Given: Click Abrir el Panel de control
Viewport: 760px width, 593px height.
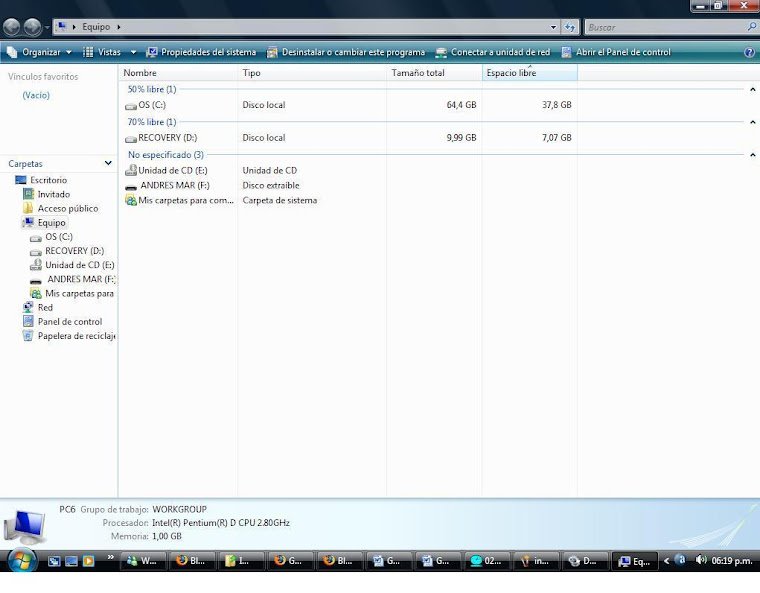Looking at the screenshot, I should pos(616,52).
